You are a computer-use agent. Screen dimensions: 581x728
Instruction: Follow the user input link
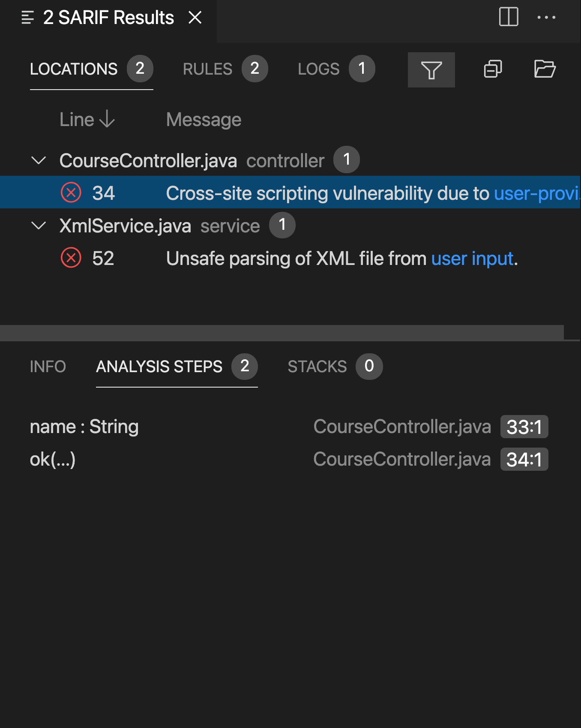coord(472,258)
